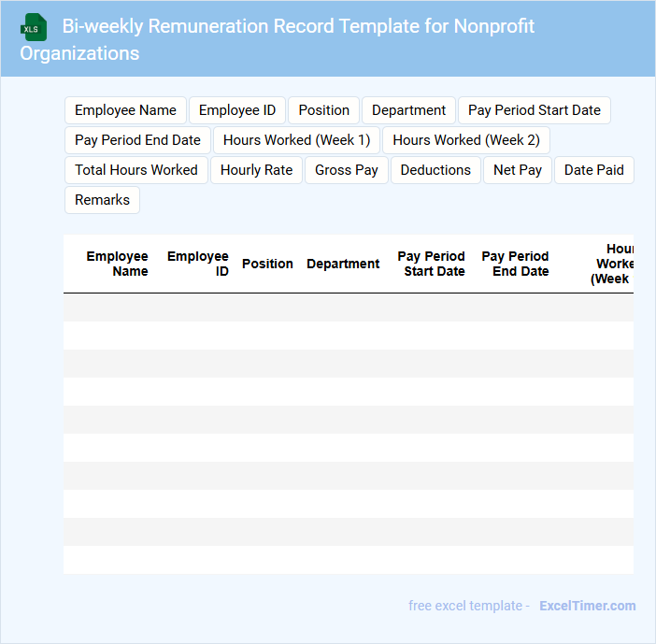656x644 pixels.
Task: Click the Position tag button
Action: 323,110
